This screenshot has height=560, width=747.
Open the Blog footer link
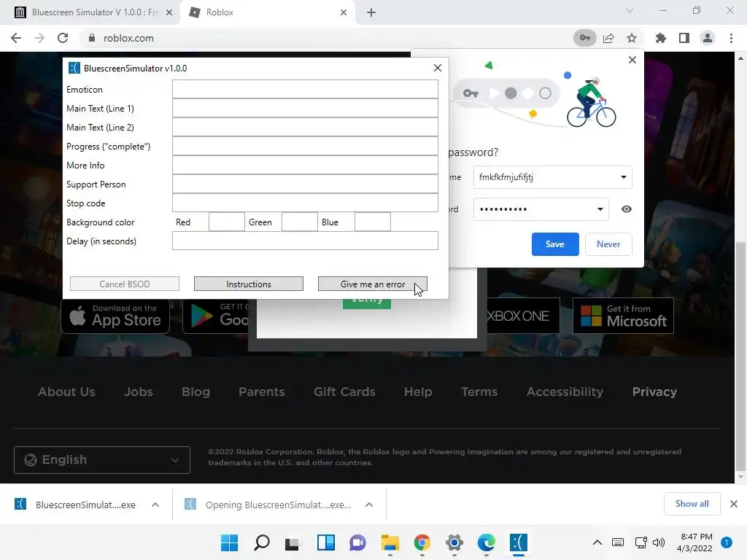pyautogui.click(x=196, y=392)
